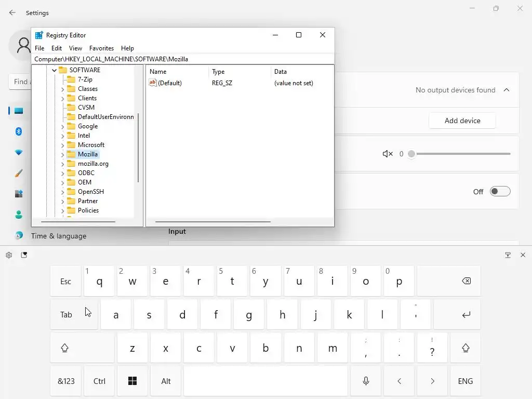The image size is (532, 399).
Task: Click the muted speaker volume icon
Action: 388,154
